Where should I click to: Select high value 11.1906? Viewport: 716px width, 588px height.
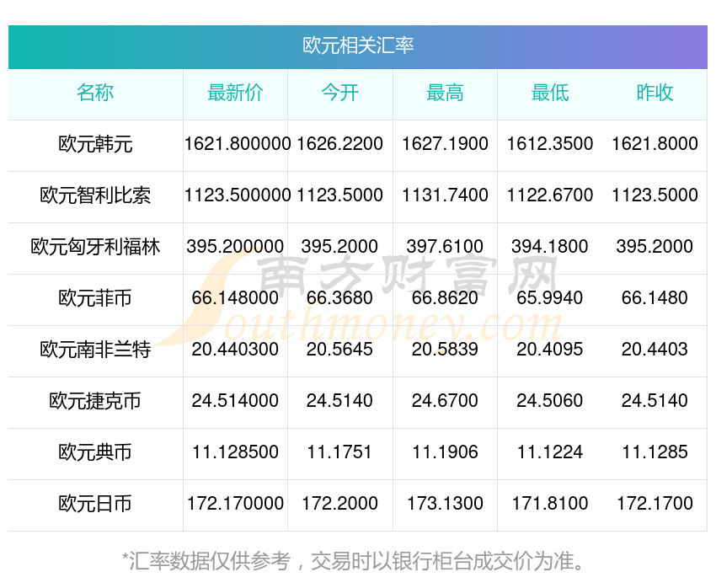tap(446, 452)
